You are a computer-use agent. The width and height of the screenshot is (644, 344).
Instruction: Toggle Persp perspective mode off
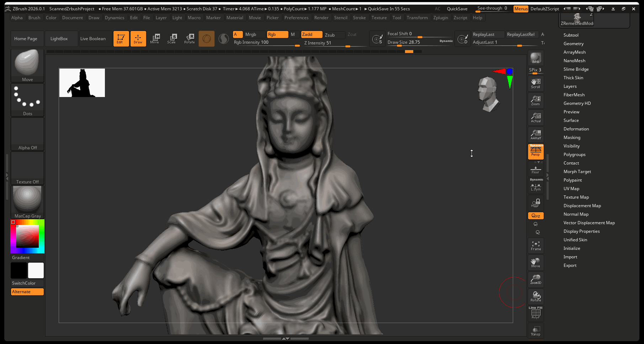point(536,152)
